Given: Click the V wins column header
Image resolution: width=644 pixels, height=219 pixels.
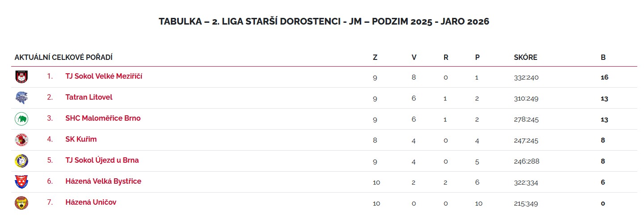Looking at the screenshot, I should (414, 58).
